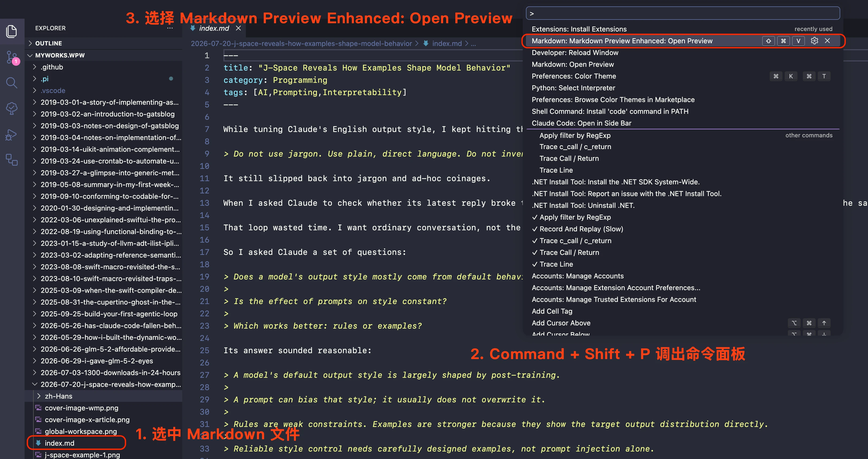Image resolution: width=868 pixels, height=459 pixels.
Task: Select Python: Select Interpreter command
Action: click(x=683, y=88)
